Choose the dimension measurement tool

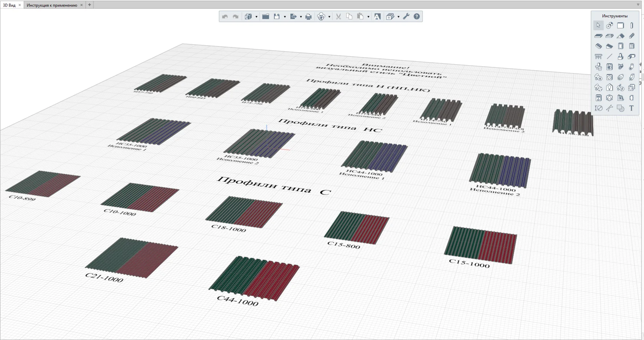point(598,108)
